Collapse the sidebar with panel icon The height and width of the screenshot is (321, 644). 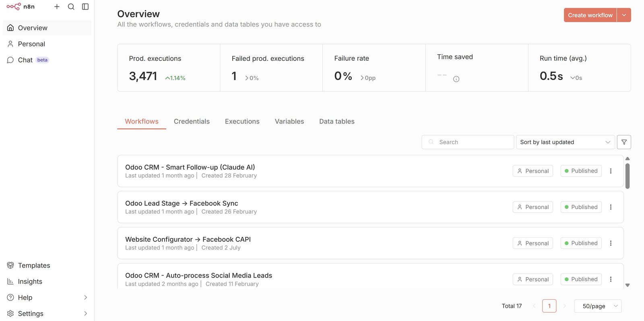point(85,6)
